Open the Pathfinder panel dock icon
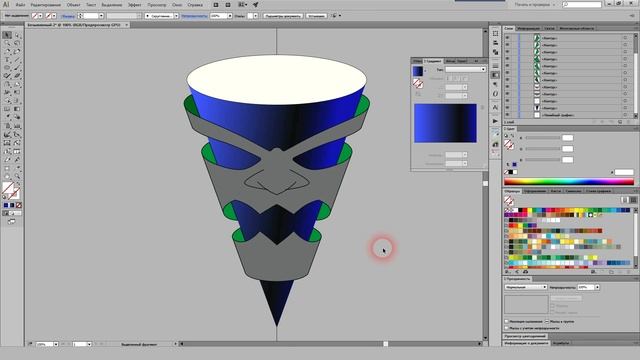The image size is (640, 360). pyautogui.click(x=495, y=52)
